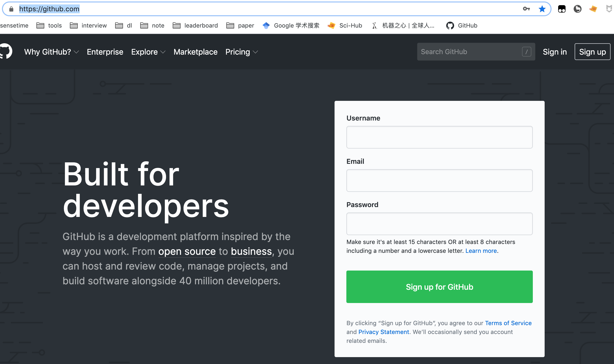
Task: Click the Sign in button
Action: [x=555, y=52]
